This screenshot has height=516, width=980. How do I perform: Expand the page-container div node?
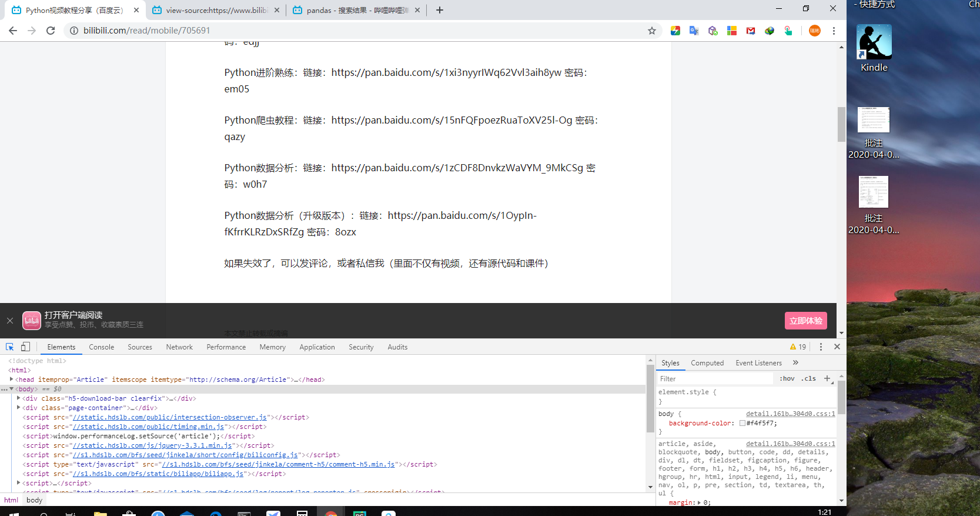(19, 408)
